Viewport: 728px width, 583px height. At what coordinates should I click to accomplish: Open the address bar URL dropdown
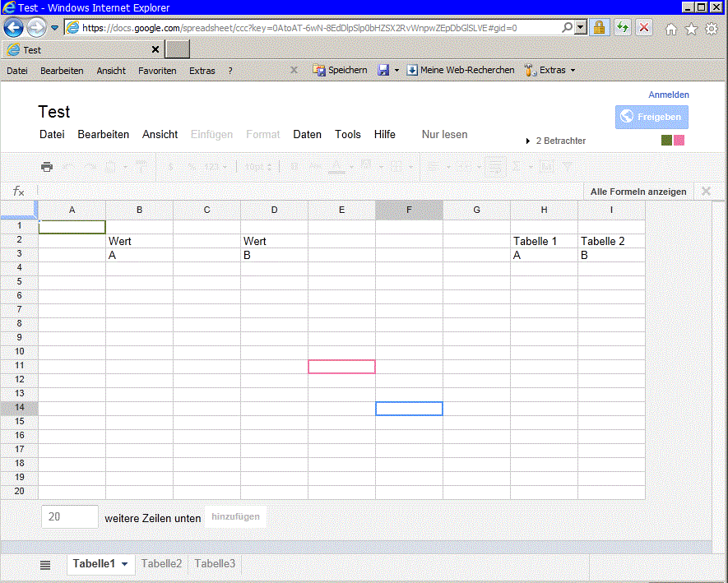click(582, 27)
